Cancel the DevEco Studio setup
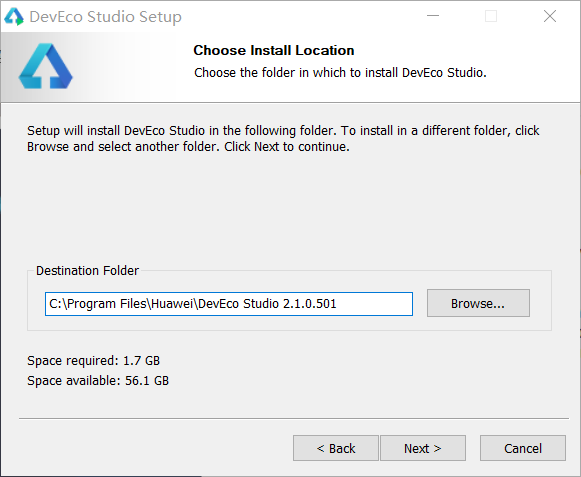The width and height of the screenshot is (581, 477). point(523,448)
